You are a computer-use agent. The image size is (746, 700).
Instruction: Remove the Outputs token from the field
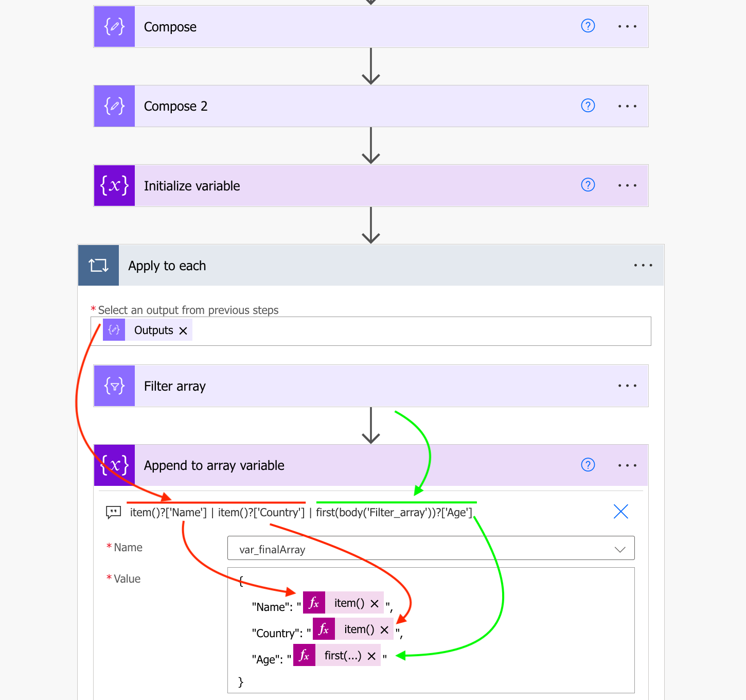pyautogui.click(x=183, y=330)
